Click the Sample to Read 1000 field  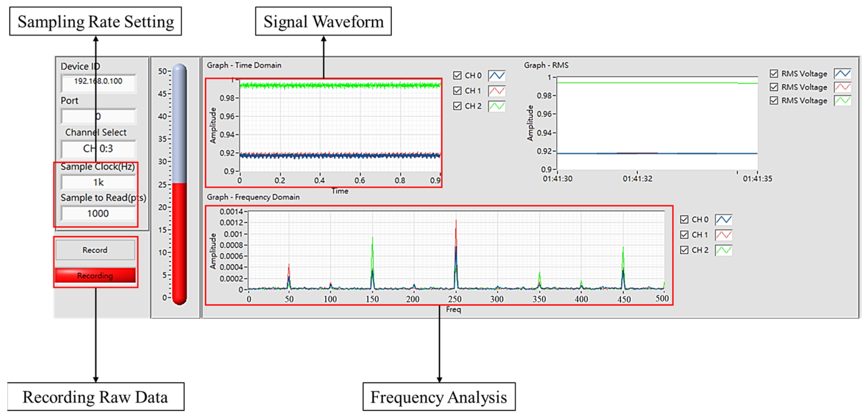click(98, 213)
